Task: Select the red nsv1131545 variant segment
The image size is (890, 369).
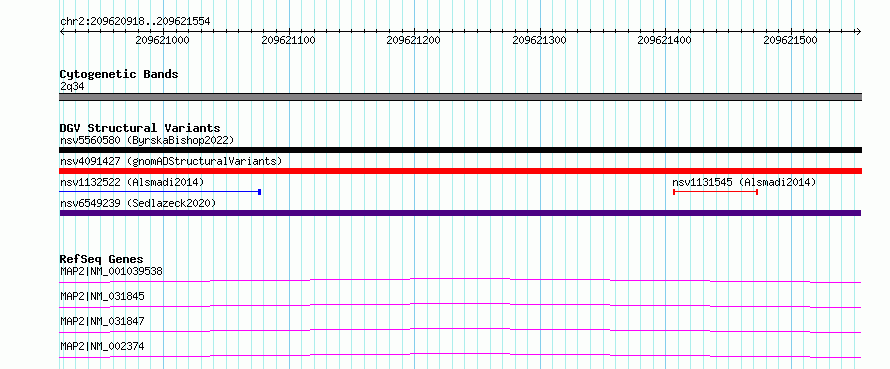Action: (x=715, y=192)
